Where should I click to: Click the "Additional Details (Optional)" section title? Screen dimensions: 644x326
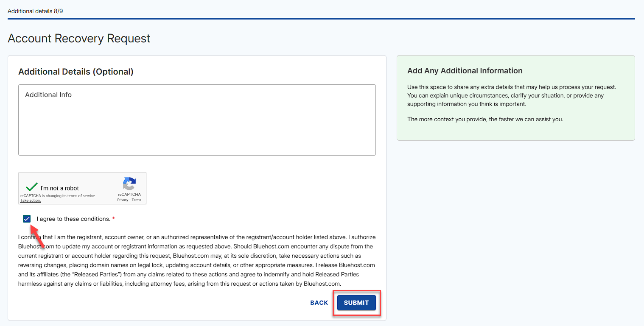click(x=76, y=72)
